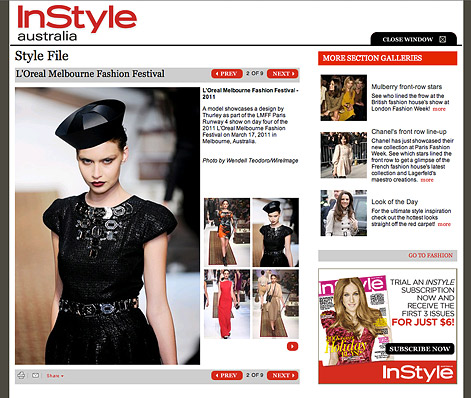Click the bottom NEXT button
Viewport: 471px width, 398px height.
click(282, 375)
